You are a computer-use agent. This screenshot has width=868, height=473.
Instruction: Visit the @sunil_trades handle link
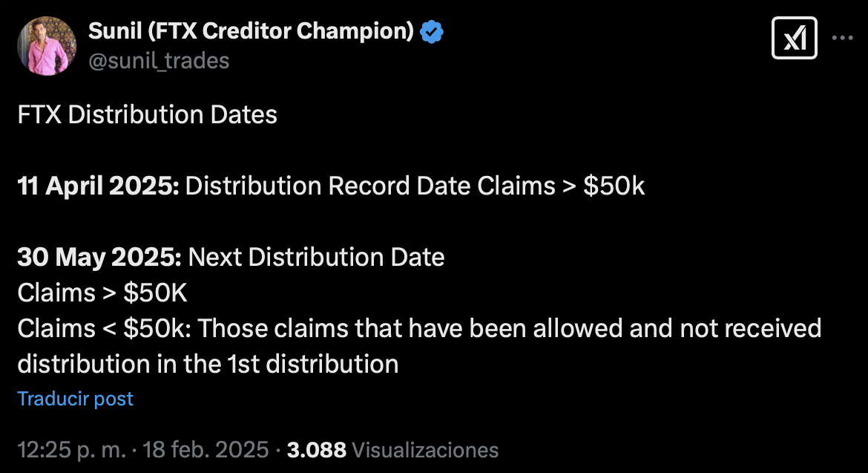coord(159,61)
